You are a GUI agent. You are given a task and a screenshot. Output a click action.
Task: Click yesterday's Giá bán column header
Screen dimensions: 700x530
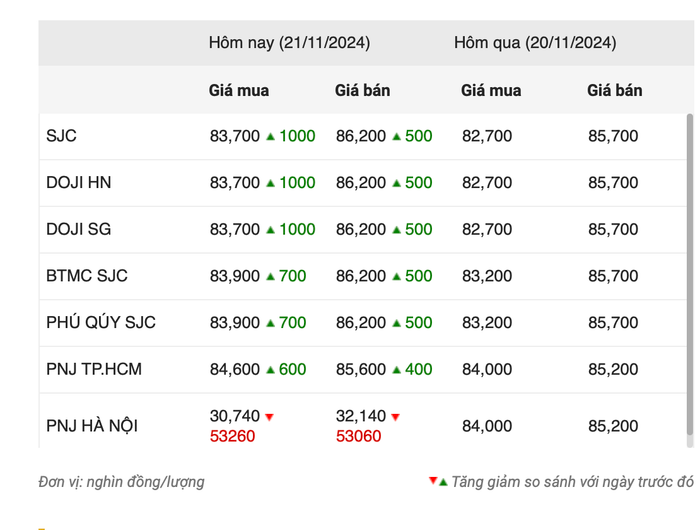pyautogui.click(x=615, y=91)
